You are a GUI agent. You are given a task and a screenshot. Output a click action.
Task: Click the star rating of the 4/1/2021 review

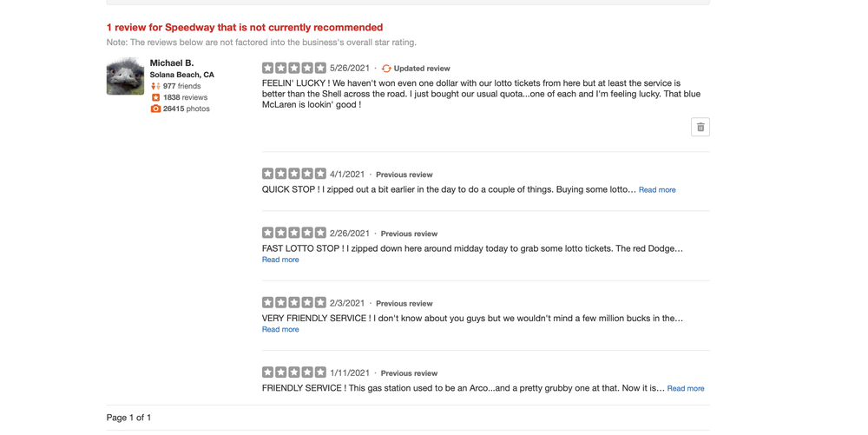294,174
